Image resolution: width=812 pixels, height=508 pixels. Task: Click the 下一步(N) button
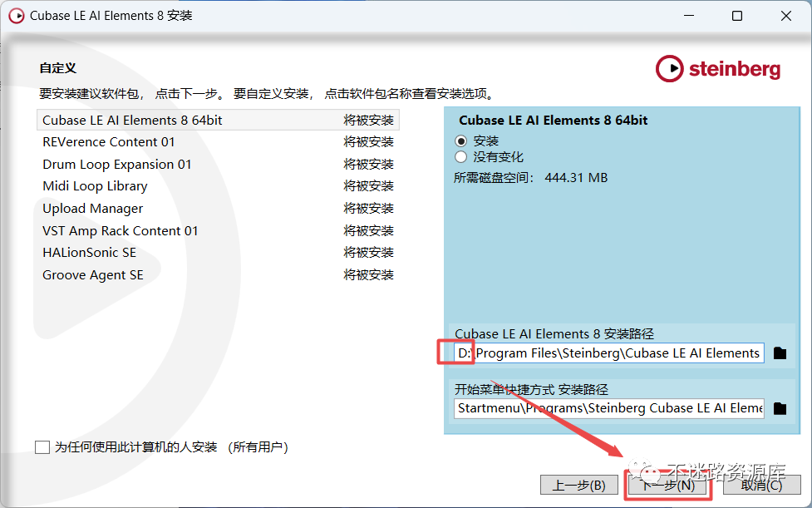pyautogui.click(x=668, y=486)
